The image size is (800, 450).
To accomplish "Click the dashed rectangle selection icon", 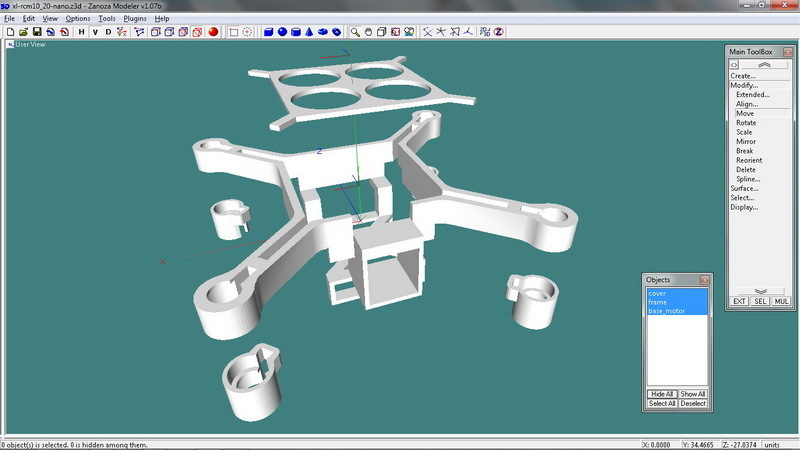I will coord(233,32).
